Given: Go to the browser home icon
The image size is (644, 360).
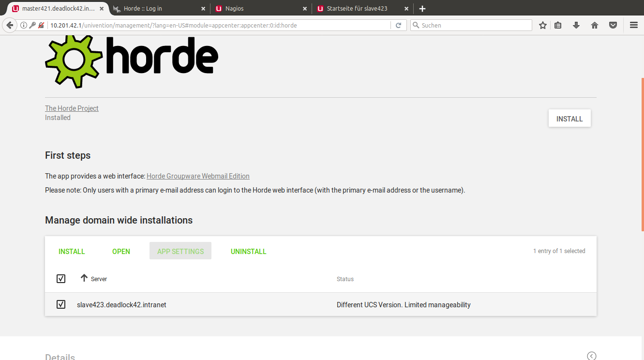Looking at the screenshot, I should coord(595,25).
